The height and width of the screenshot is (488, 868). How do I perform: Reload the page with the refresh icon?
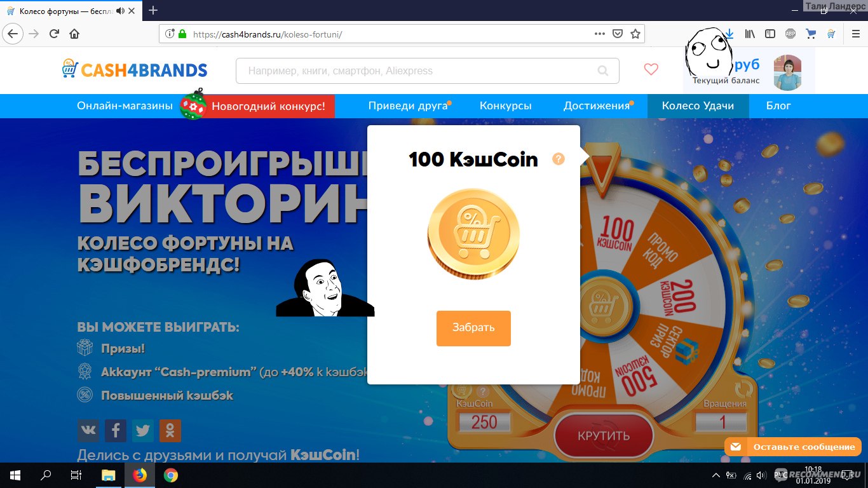point(54,34)
